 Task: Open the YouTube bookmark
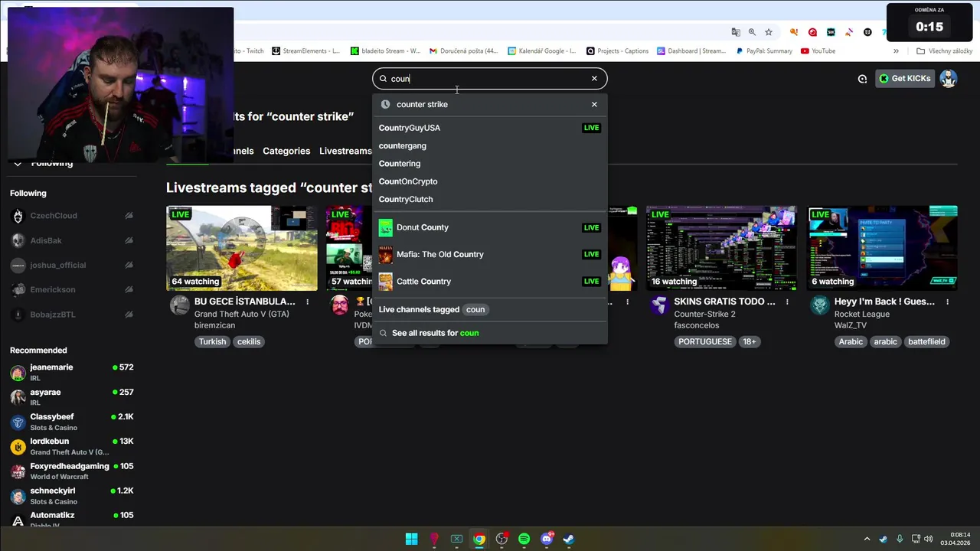point(818,51)
